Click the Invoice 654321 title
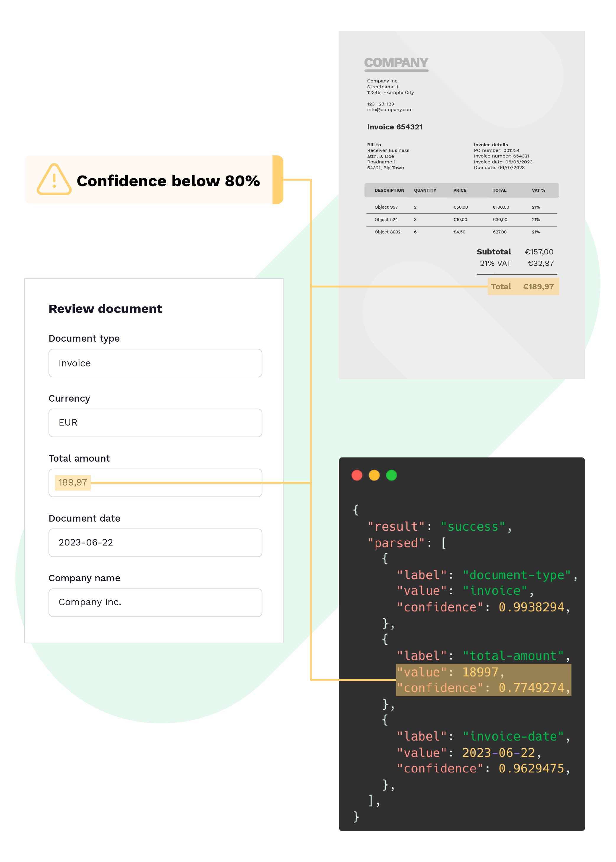Viewport: 616px width, 862px height. coord(395,127)
